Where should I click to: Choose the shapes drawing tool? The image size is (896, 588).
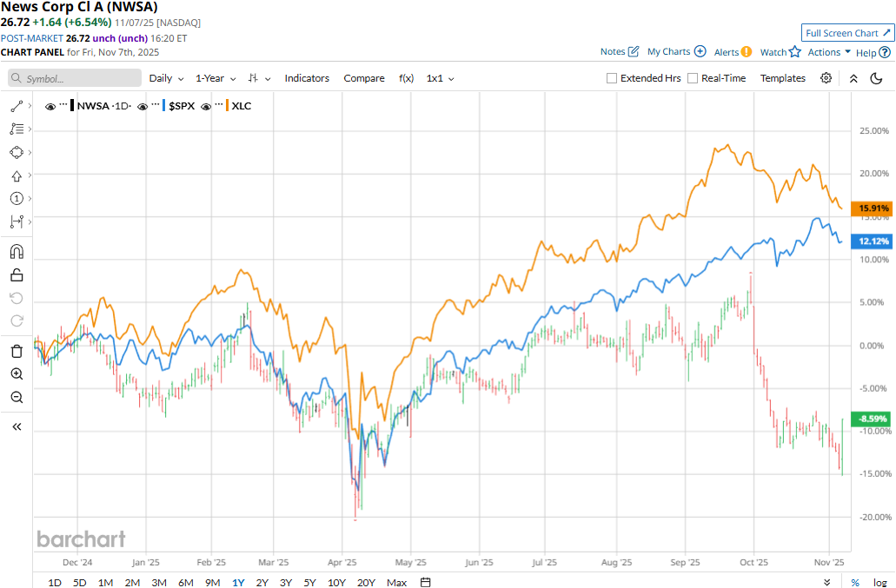17,152
